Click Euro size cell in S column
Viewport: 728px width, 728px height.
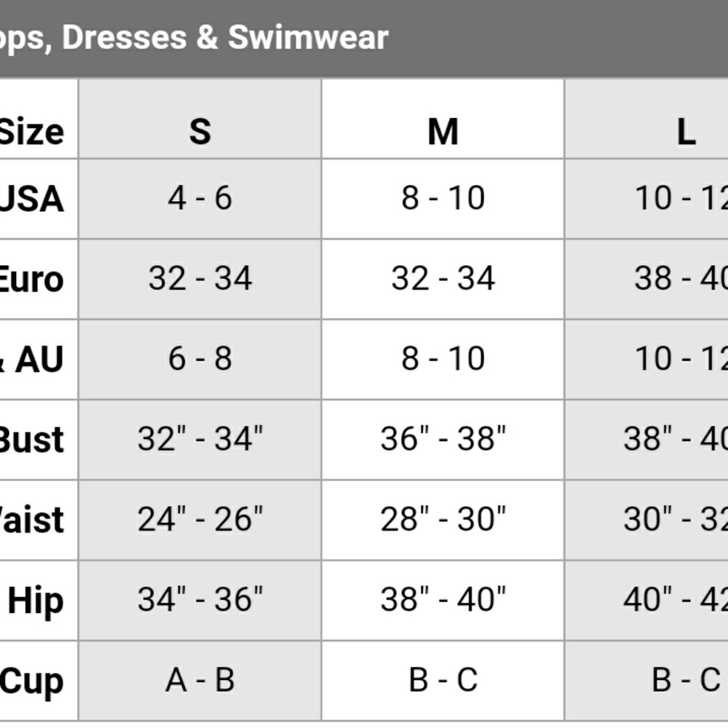(200, 278)
